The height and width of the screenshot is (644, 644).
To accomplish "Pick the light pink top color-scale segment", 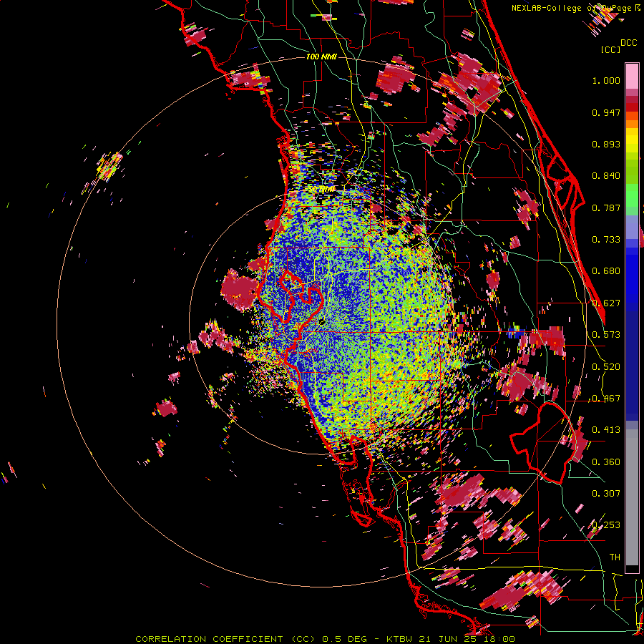I will pos(632,76).
